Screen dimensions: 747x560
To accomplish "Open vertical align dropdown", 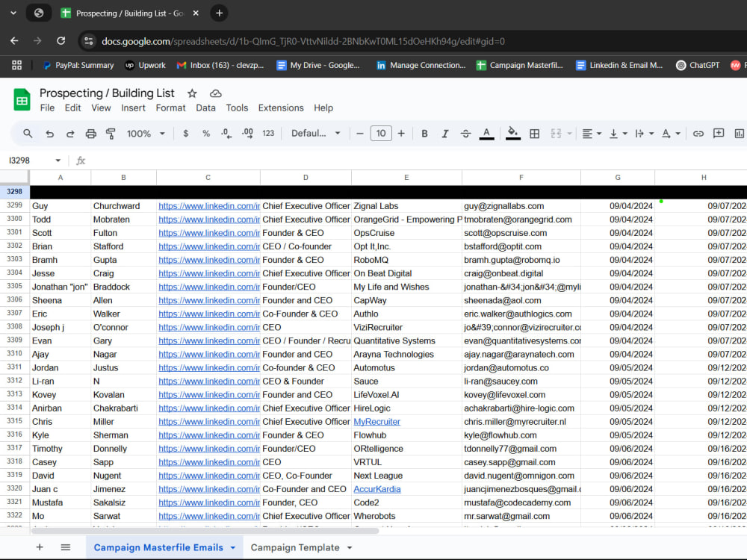I will pyautogui.click(x=619, y=134).
